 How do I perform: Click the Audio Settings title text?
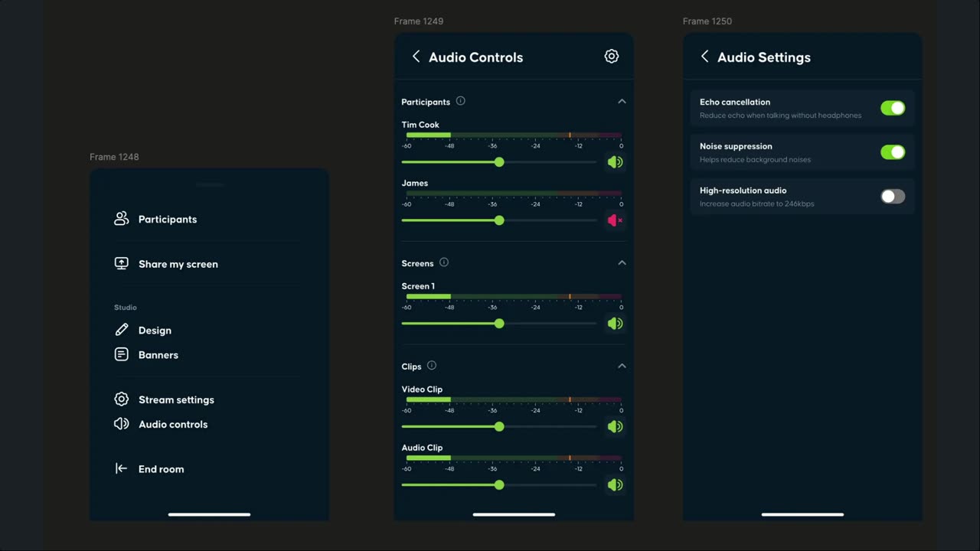pos(763,57)
